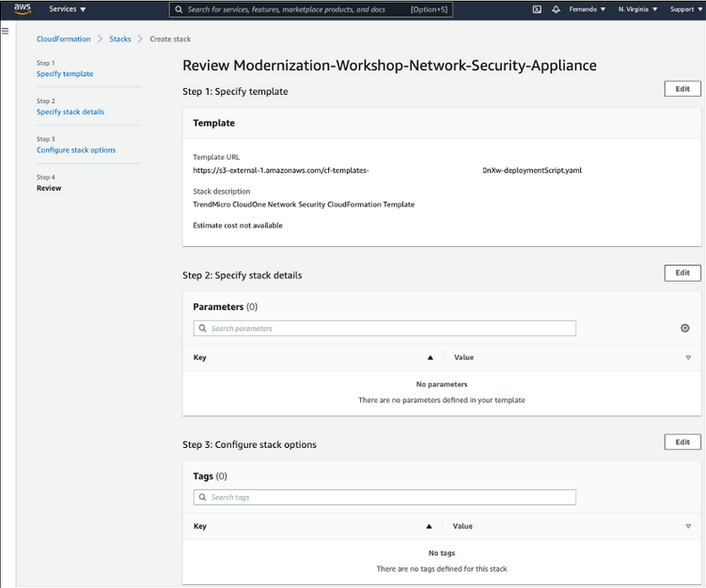Open the Services dropdown menu

[x=67, y=9]
